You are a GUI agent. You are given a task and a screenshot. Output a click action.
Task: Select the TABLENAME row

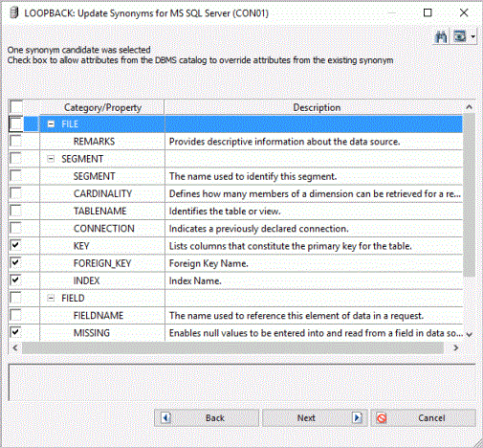(235, 211)
